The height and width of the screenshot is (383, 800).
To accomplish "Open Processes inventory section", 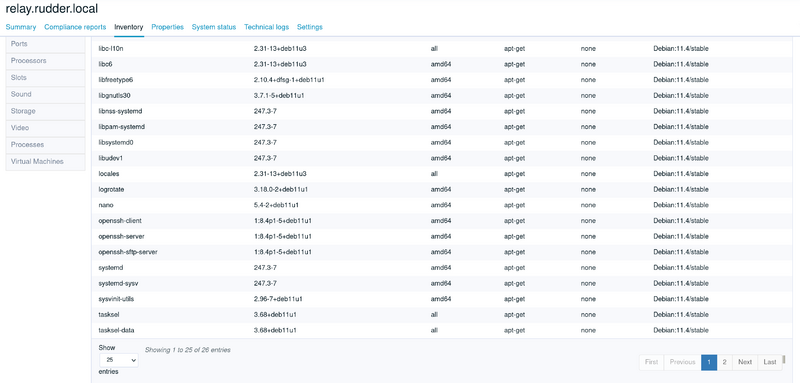I will pyautogui.click(x=45, y=145).
